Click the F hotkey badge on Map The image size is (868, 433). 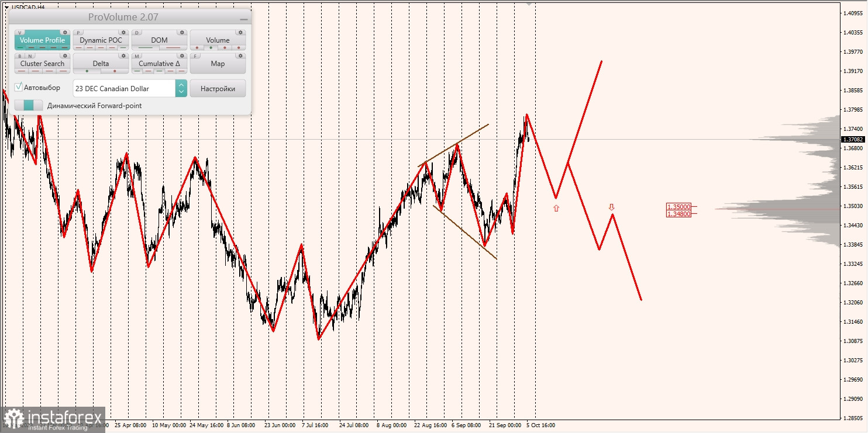(x=195, y=56)
